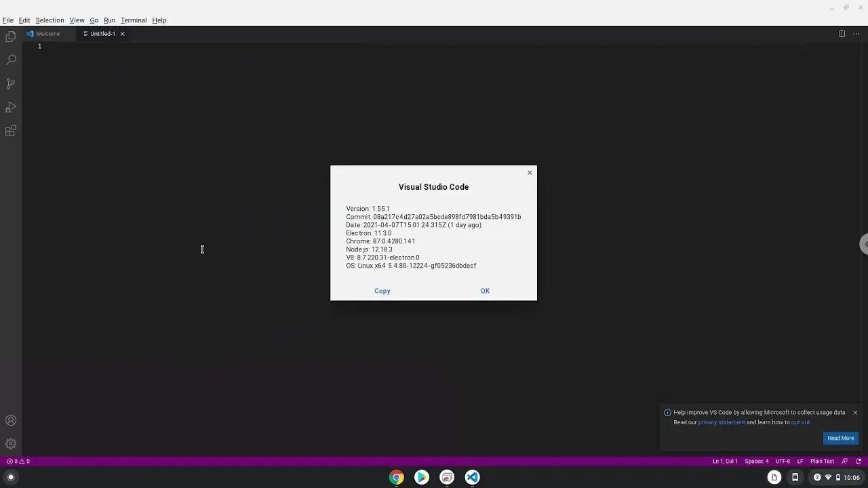This screenshot has width=868, height=488.
Task: Open notifications via the status bar bell
Action: tap(860, 461)
